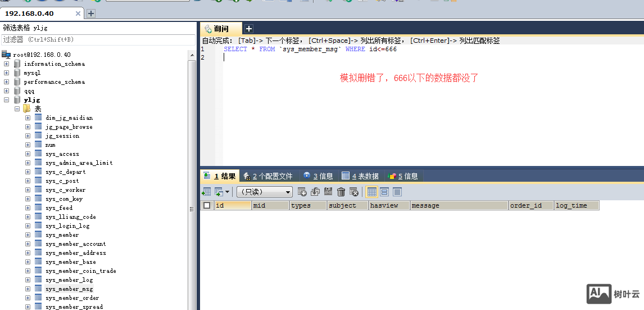Switch results to text view
The width and height of the screenshot is (644, 310).
[397, 192]
